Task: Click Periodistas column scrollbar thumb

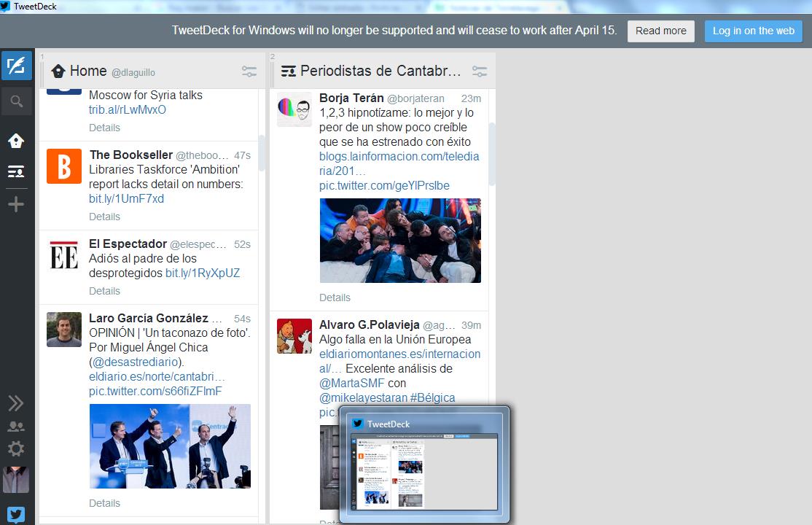Action: coord(492,154)
